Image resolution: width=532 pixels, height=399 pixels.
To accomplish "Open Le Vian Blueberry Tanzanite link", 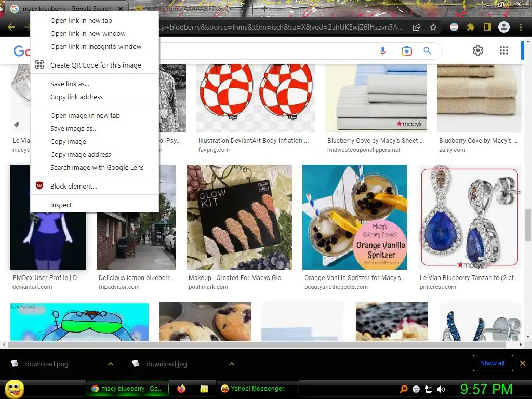I will pyautogui.click(x=469, y=277).
